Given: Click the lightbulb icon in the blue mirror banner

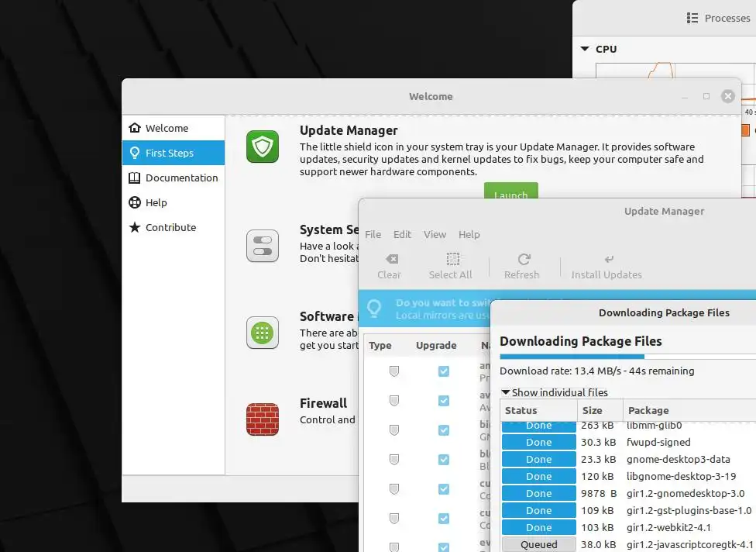Looking at the screenshot, I should click(x=374, y=309).
